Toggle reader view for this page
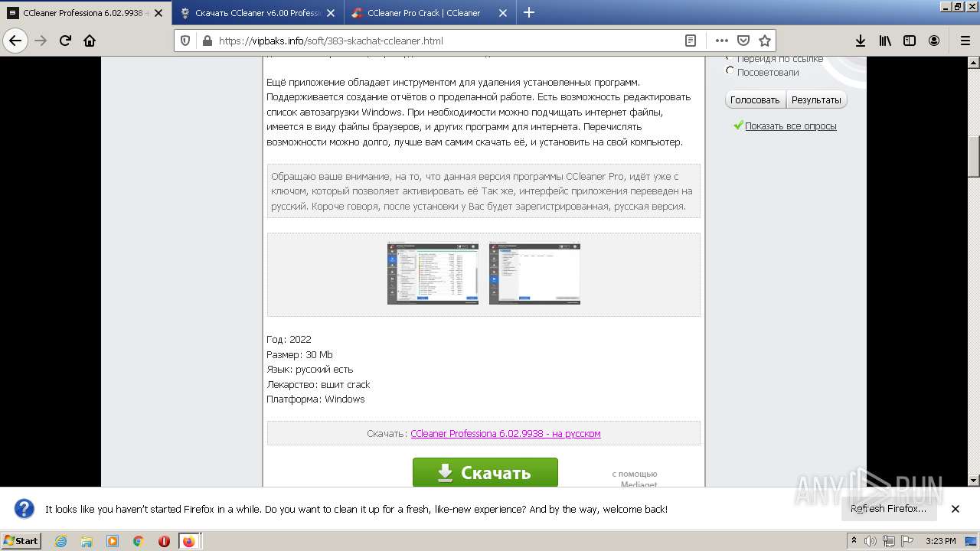The height and width of the screenshot is (551, 980). [x=691, y=41]
